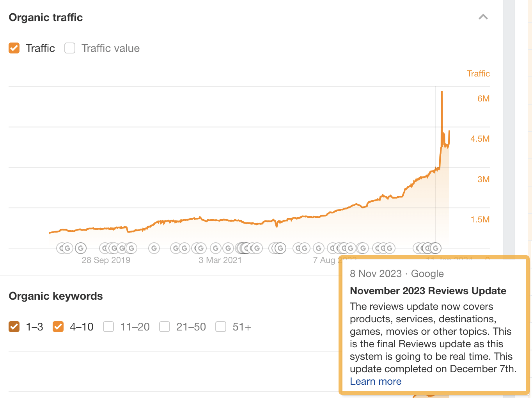Click the November 2023 Reviews Update tooltip
Image resolution: width=532 pixels, height=398 pixels.
tap(428, 291)
